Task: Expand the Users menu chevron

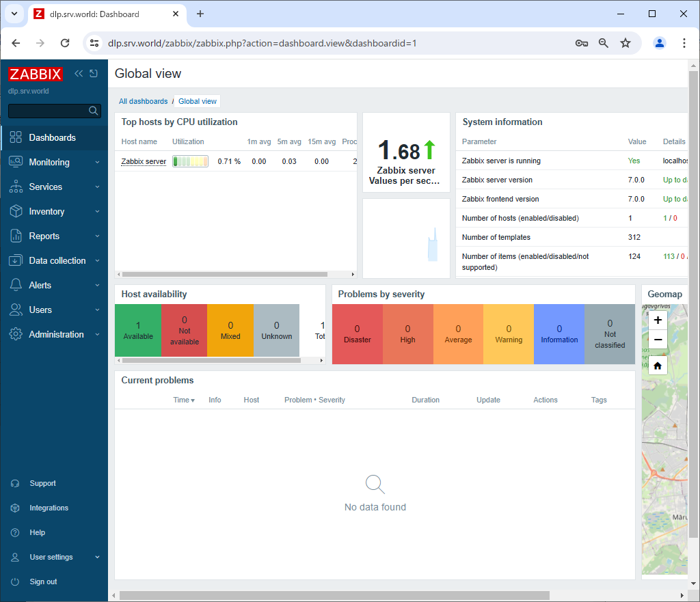Action: tap(97, 310)
